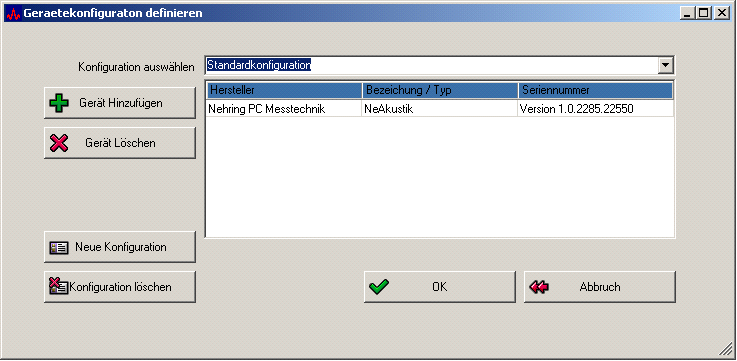
Task: Select the NeAkustik cell
Action: pyautogui.click(x=440, y=109)
